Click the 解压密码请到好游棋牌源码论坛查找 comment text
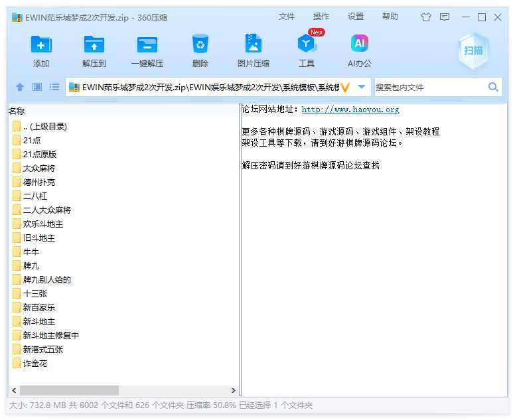515x420 pixels. 311,165
